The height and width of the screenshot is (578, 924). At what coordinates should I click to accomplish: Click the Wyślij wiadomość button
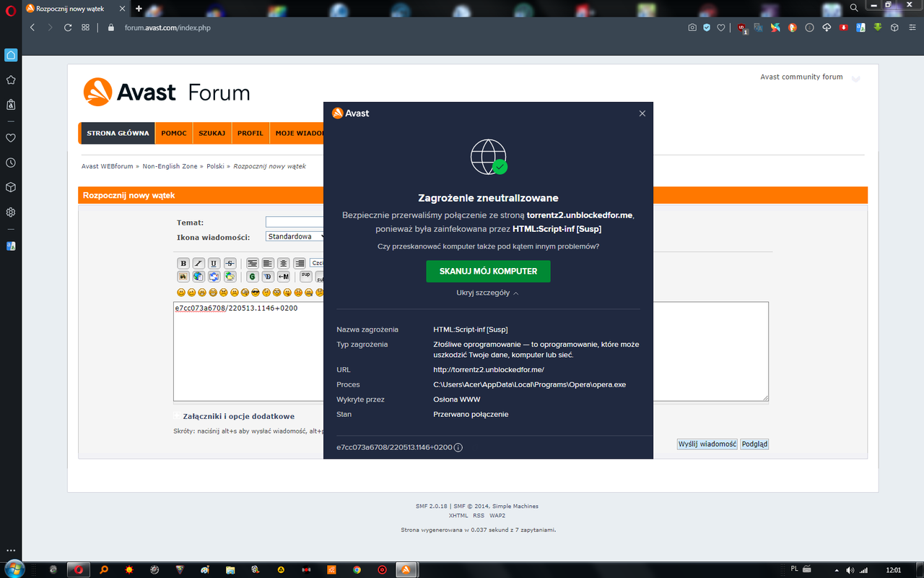pyautogui.click(x=707, y=444)
